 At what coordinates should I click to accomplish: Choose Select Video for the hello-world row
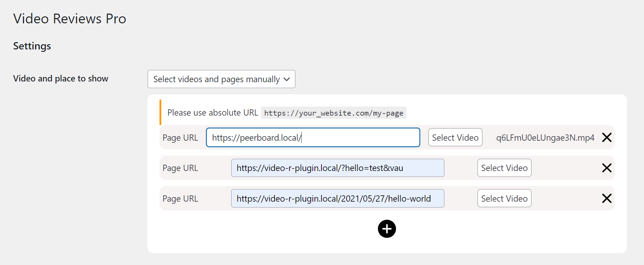point(504,198)
